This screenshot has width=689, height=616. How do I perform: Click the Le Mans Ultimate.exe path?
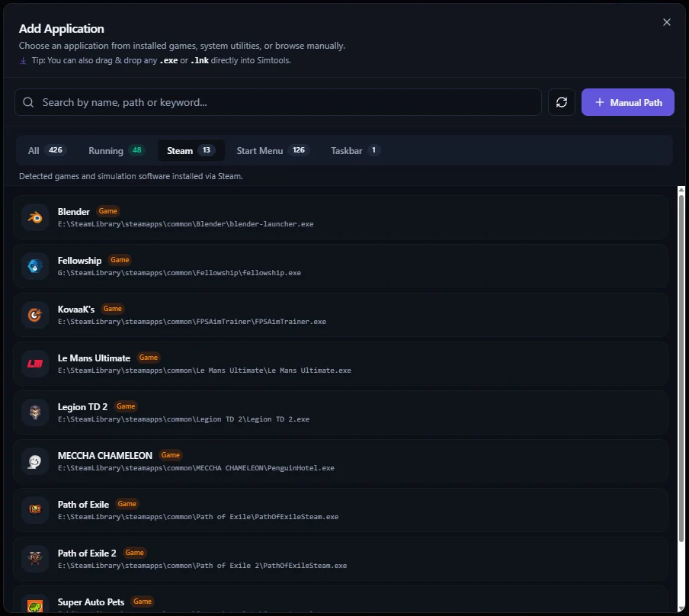[x=204, y=371]
